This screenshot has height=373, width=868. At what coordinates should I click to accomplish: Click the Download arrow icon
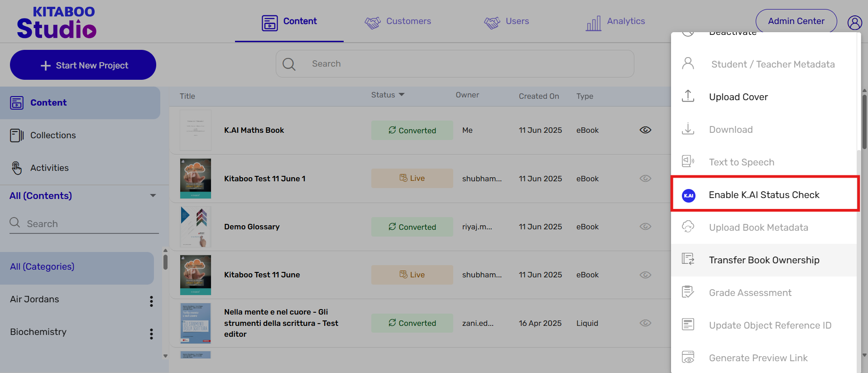point(688,129)
